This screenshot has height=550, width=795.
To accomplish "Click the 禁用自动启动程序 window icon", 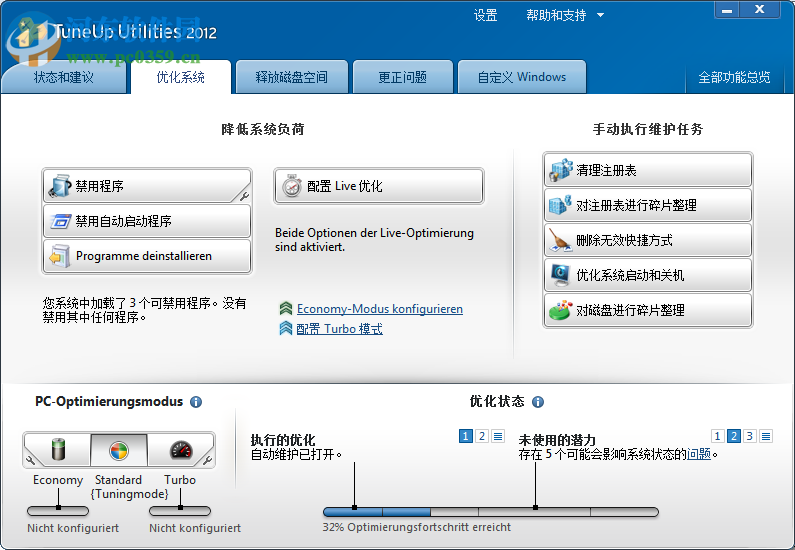I will click(x=60, y=221).
